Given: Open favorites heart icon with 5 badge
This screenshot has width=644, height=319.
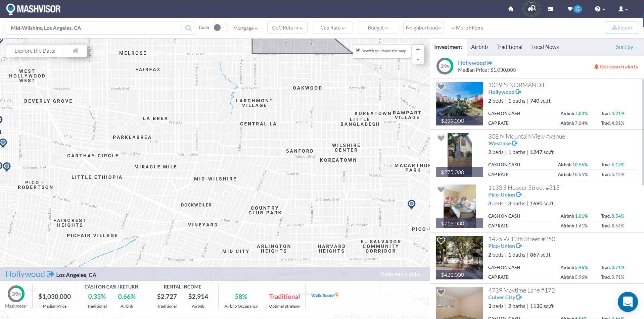Looking at the screenshot, I should tap(574, 9).
